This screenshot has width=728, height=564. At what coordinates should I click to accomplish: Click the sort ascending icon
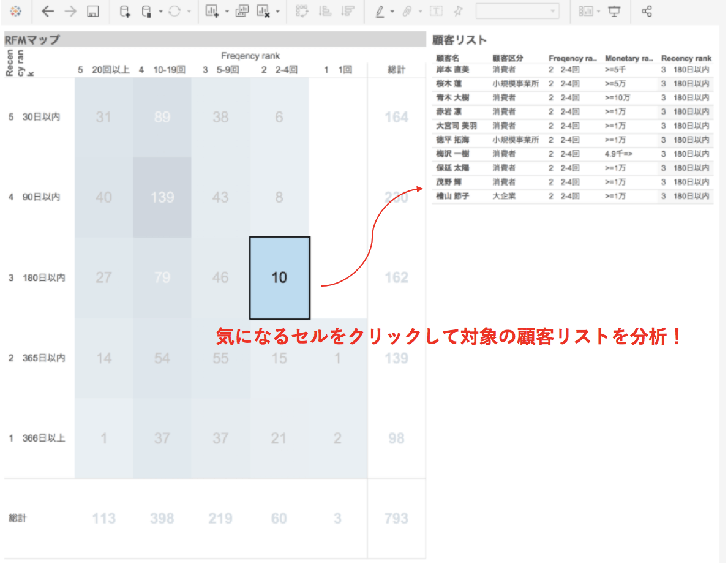point(326,12)
